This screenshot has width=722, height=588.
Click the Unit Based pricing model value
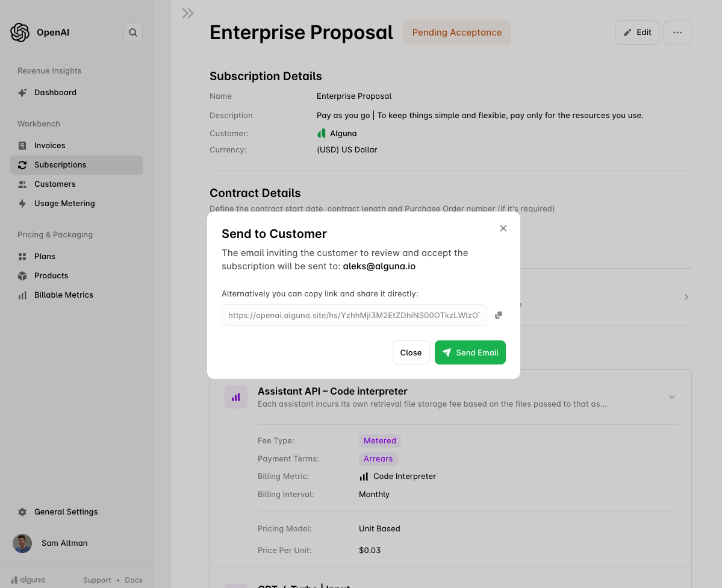379,529
